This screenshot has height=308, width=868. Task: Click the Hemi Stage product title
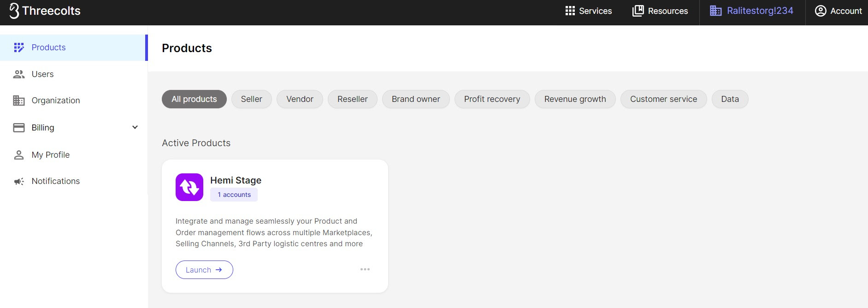(x=236, y=180)
